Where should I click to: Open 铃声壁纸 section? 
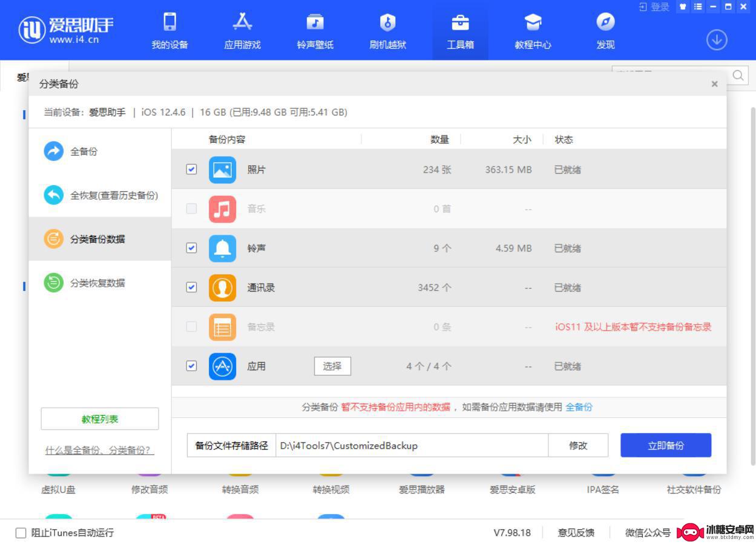(315, 30)
